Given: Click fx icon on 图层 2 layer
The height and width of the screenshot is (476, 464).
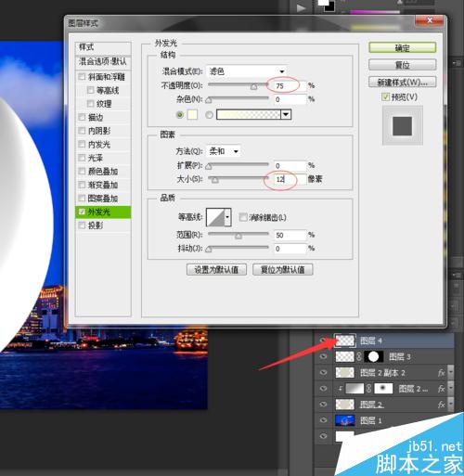Looking at the screenshot, I should 442,405.
